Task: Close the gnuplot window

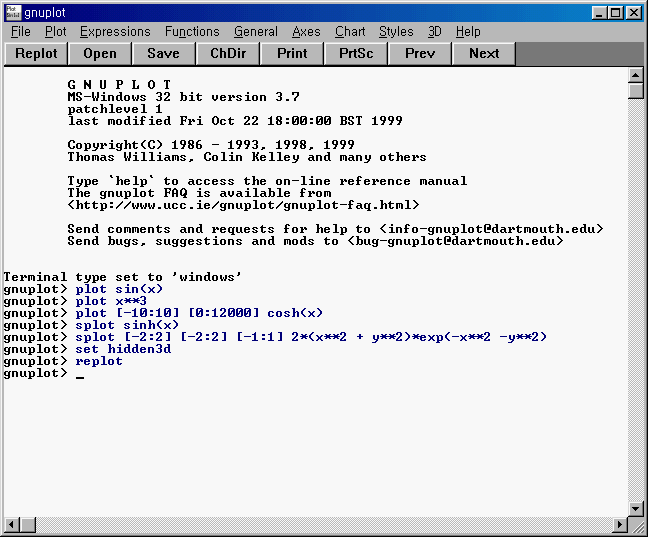Action: click(x=633, y=13)
